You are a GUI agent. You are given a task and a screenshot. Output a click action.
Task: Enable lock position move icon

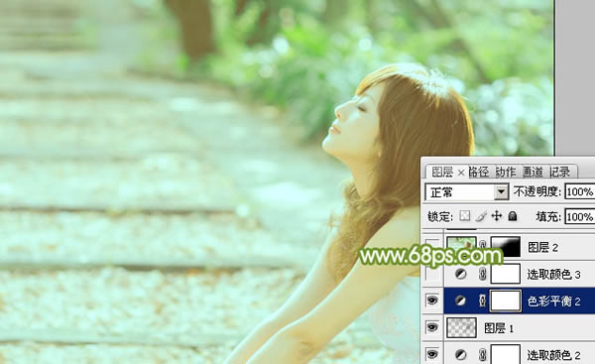497,216
